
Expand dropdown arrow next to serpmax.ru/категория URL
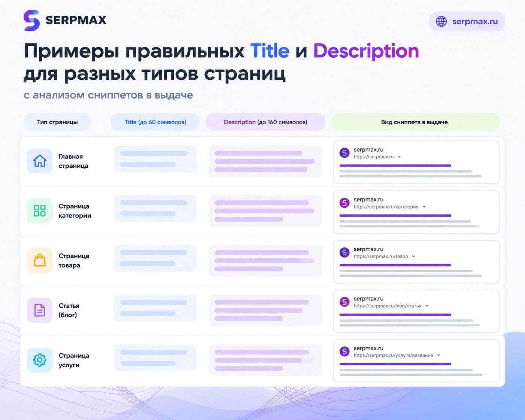pos(424,207)
